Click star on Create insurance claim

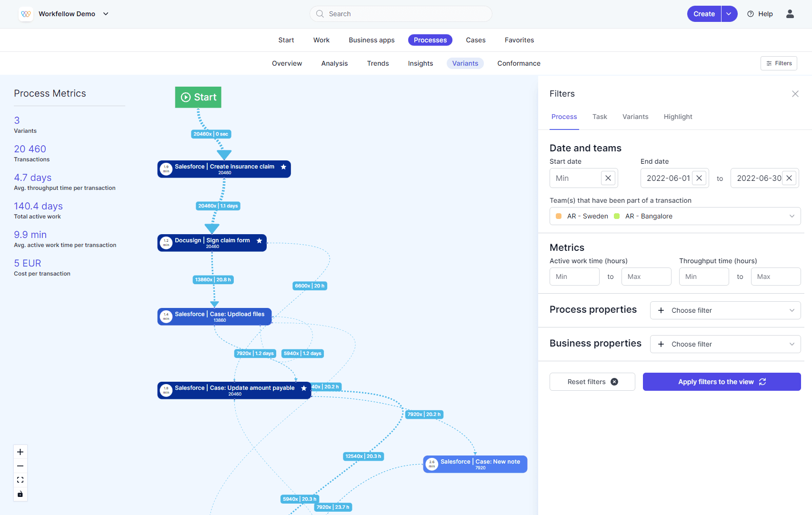pyautogui.click(x=283, y=167)
